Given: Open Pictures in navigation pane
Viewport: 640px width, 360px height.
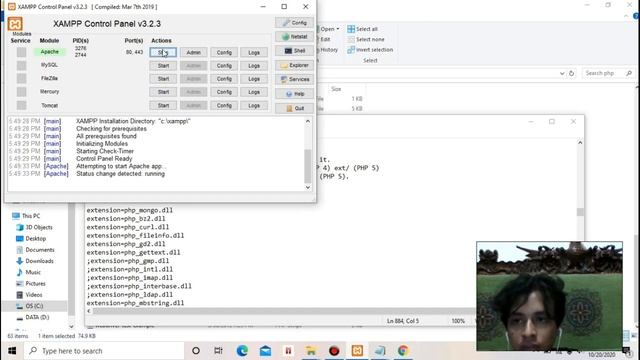Looking at the screenshot, I should pyautogui.click(x=31, y=283).
